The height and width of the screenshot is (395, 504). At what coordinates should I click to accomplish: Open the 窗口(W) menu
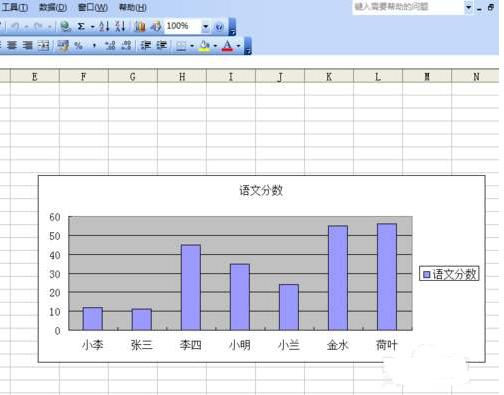point(93,7)
